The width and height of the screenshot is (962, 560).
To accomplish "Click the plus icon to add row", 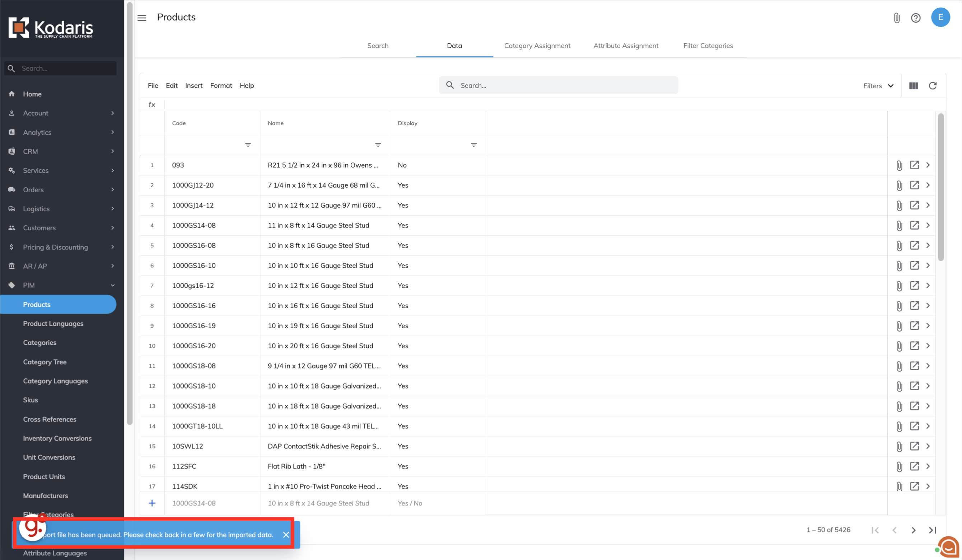I will pyautogui.click(x=152, y=503).
